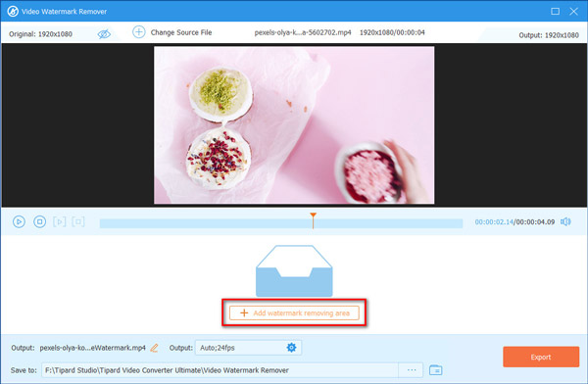Image resolution: width=588 pixels, height=384 pixels.
Task: Click the empty inbox tray illustration
Action: point(294,270)
